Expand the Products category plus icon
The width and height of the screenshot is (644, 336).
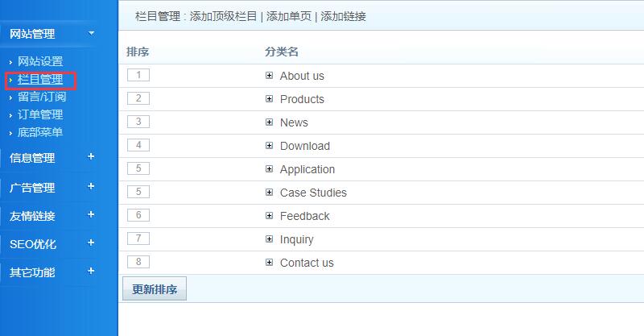click(x=269, y=99)
